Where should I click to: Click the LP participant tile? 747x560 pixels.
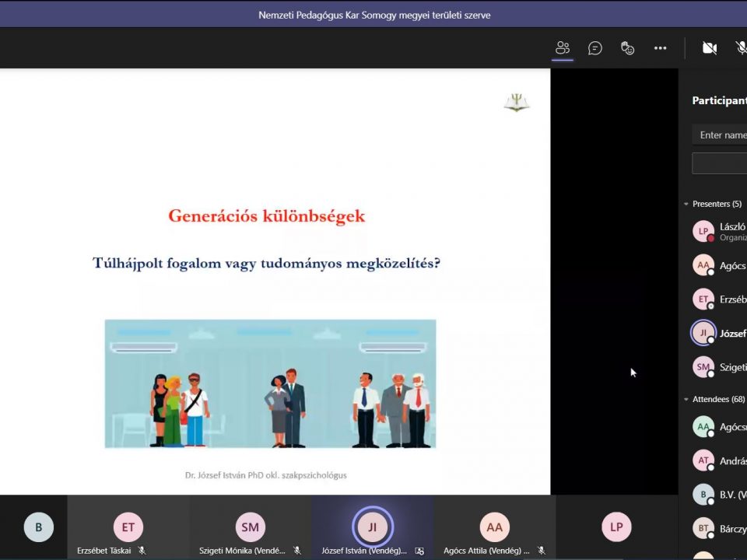[x=616, y=527]
